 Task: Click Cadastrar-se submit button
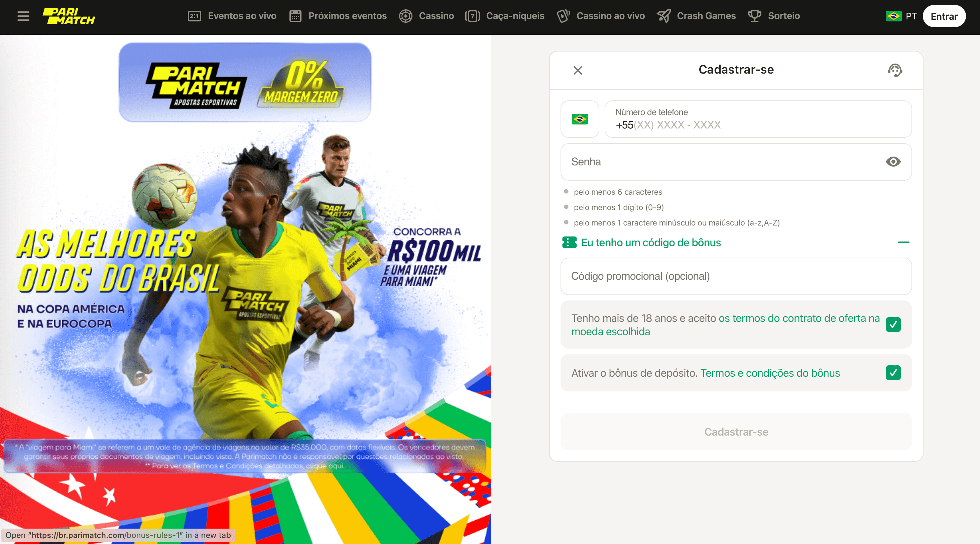coord(736,432)
